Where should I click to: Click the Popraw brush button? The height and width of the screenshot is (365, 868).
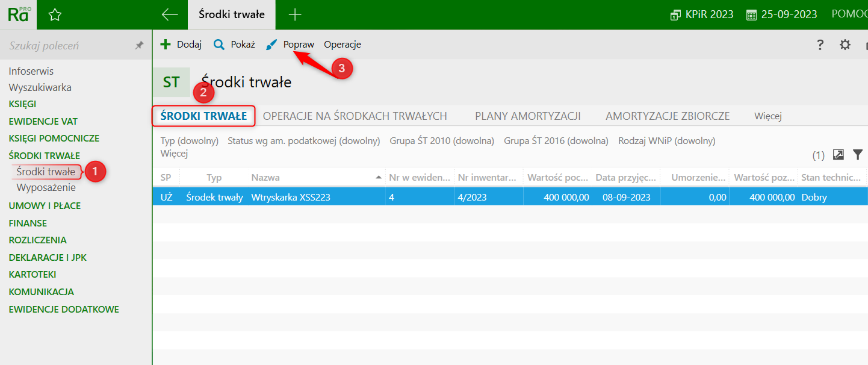tap(290, 45)
